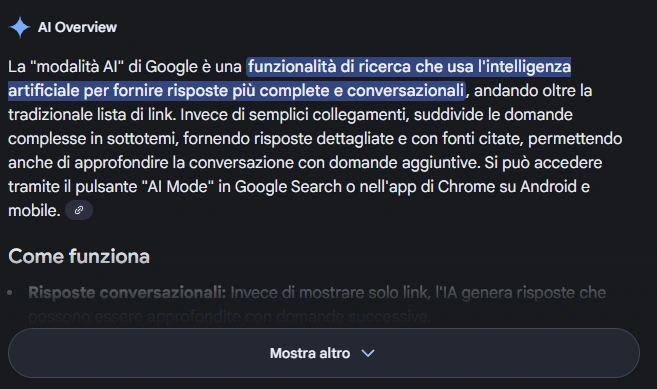Select the AI Overview title label
This screenshot has width=657, height=389.
coord(77,27)
